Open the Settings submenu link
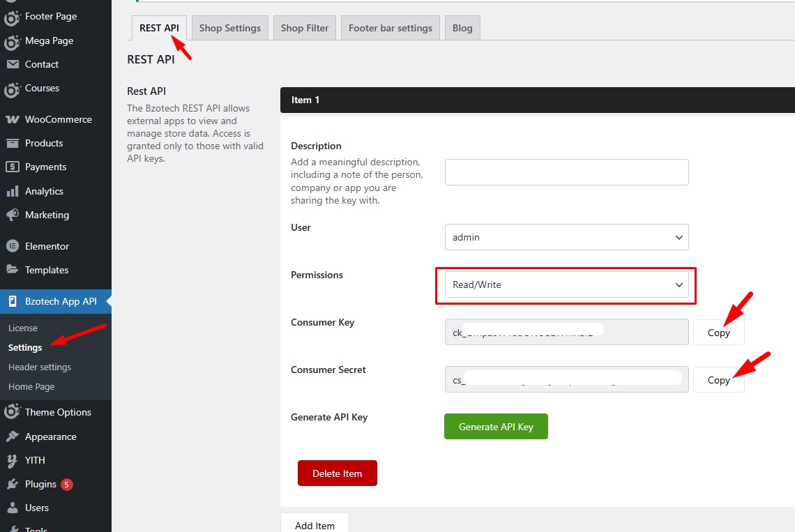Image resolution: width=795 pixels, height=532 pixels. point(25,347)
